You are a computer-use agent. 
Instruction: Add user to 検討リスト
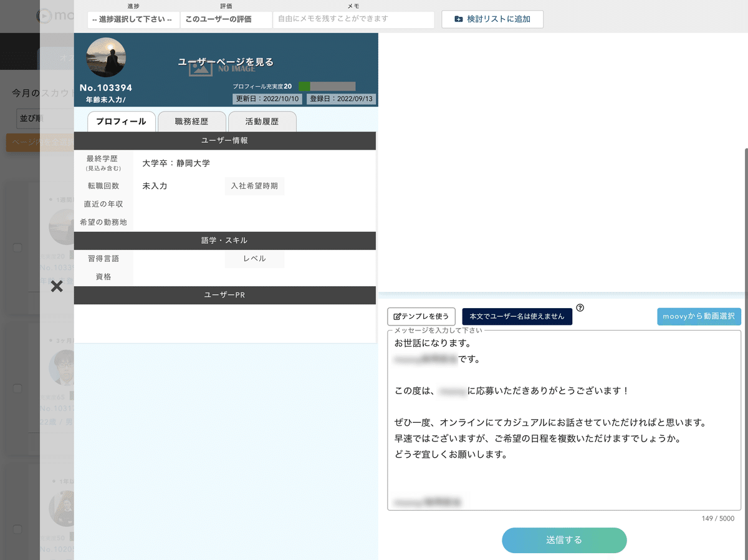pyautogui.click(x=492, y=19)
